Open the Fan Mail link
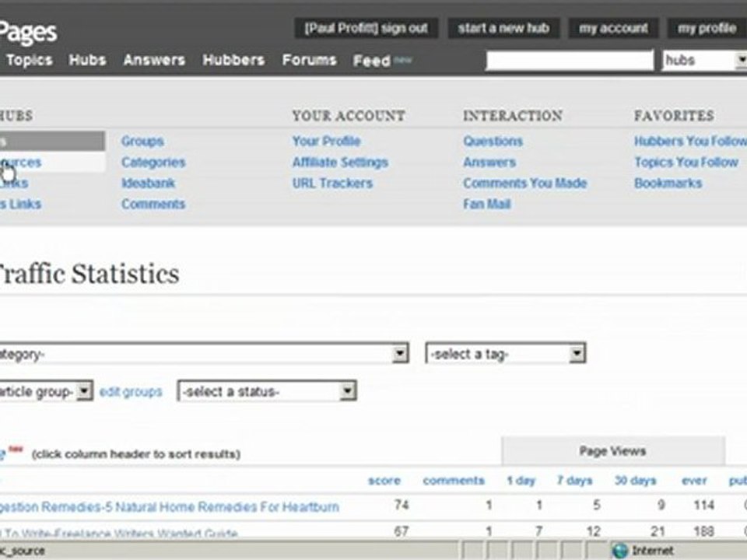Viewport: 747px width, 560px height. (489, 205)
